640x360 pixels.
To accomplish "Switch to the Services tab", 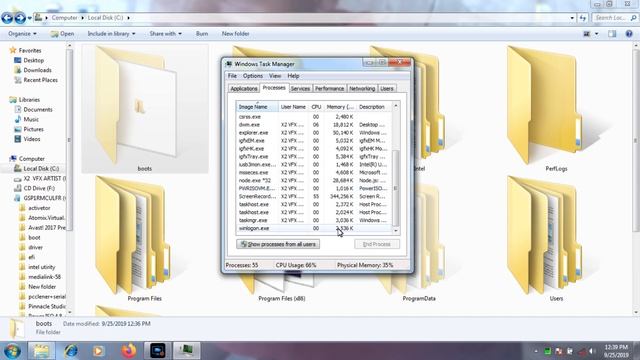I will (x=300, y=89).
